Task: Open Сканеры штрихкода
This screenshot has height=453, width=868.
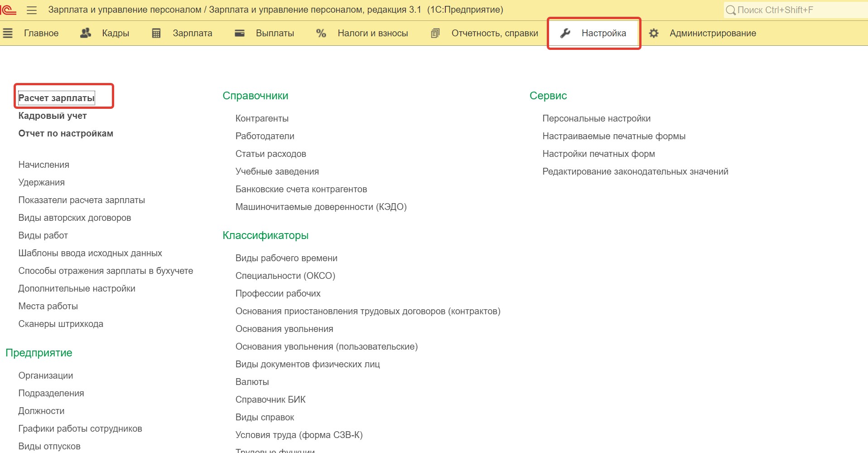Action: tap(61, 324)
